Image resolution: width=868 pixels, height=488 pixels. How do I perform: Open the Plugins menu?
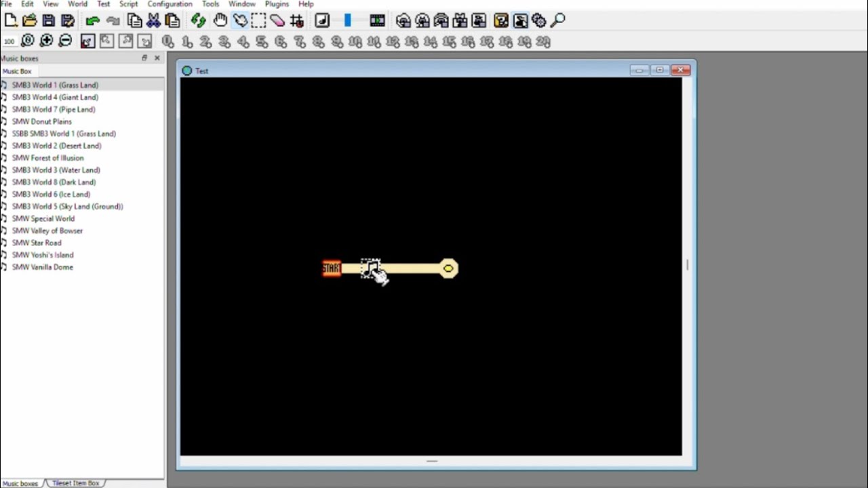277,4
